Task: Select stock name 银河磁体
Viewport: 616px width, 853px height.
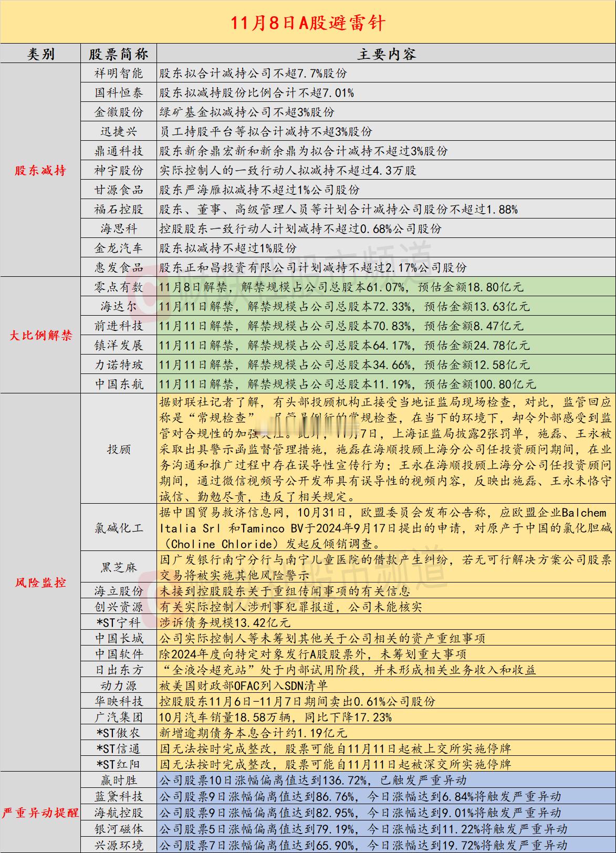Action: click(x=119, y=829)
